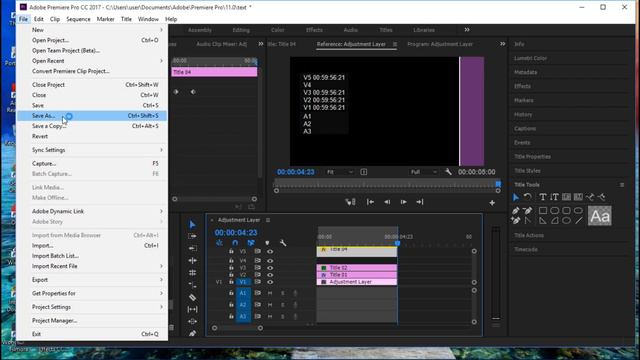Toggle V5 track output eye

coord(270,251)
